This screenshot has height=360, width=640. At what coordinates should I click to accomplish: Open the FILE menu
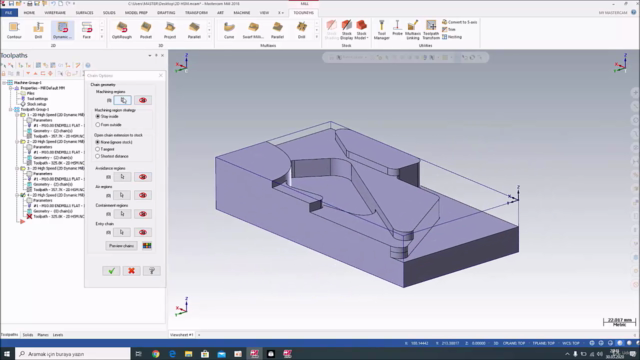(x=9, y=13)
